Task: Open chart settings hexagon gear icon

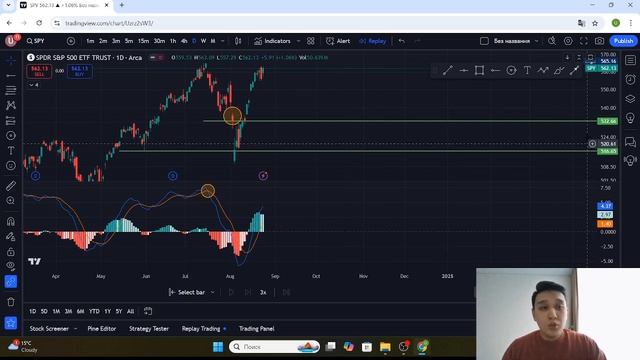Action: click(x=568, y=41)
